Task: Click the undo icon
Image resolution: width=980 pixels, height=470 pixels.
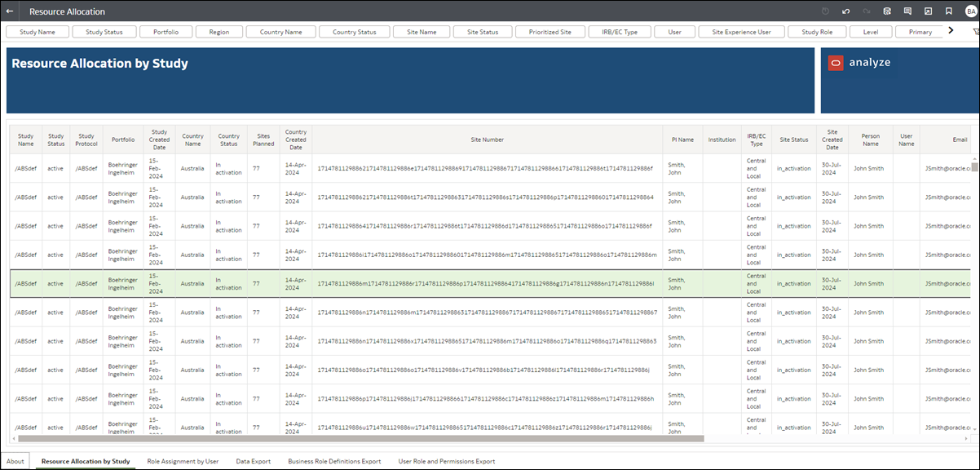Action: (x=846, y=11)
